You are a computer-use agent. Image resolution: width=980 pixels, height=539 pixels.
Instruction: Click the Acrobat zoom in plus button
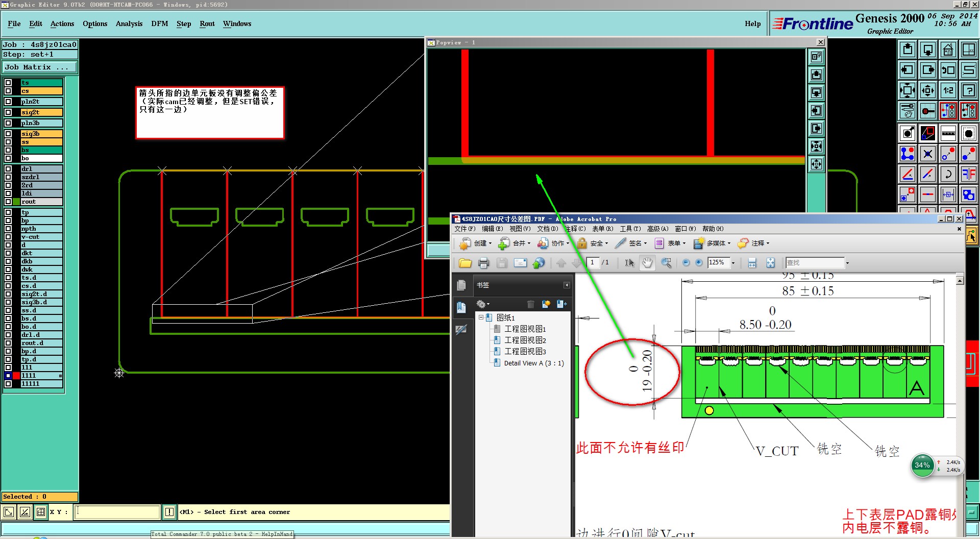click(699, 263)
